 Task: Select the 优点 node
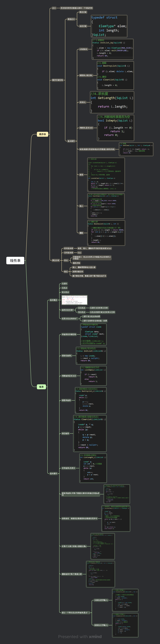[x=66, y=260]
